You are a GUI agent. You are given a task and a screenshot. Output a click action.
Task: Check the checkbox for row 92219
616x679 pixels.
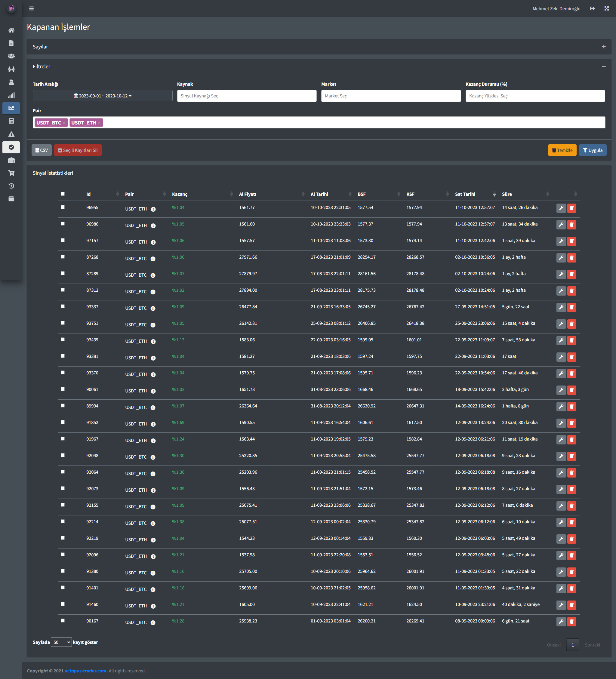(x=63, y=538)
